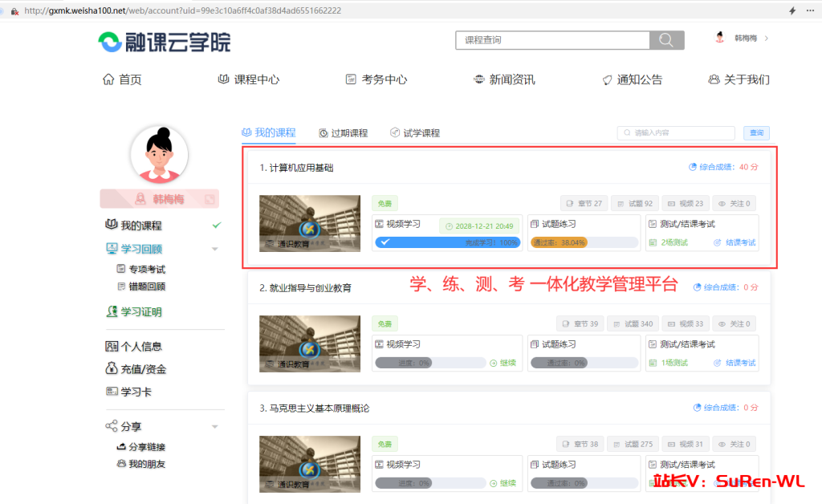
Task: Click the 视频 23 badge
Action: [686, 203]
